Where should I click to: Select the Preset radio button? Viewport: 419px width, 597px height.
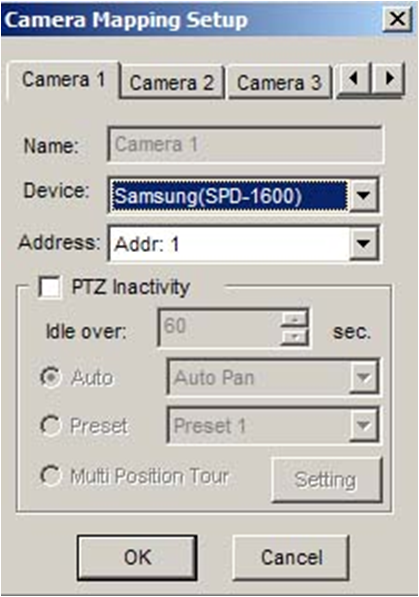click(50, 425)
